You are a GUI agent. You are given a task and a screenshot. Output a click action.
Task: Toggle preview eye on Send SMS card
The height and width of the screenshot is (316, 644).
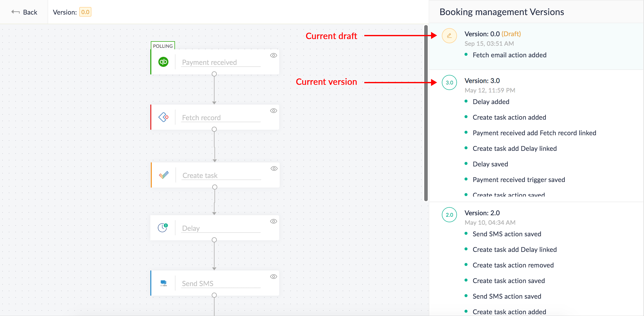point(273,276)
